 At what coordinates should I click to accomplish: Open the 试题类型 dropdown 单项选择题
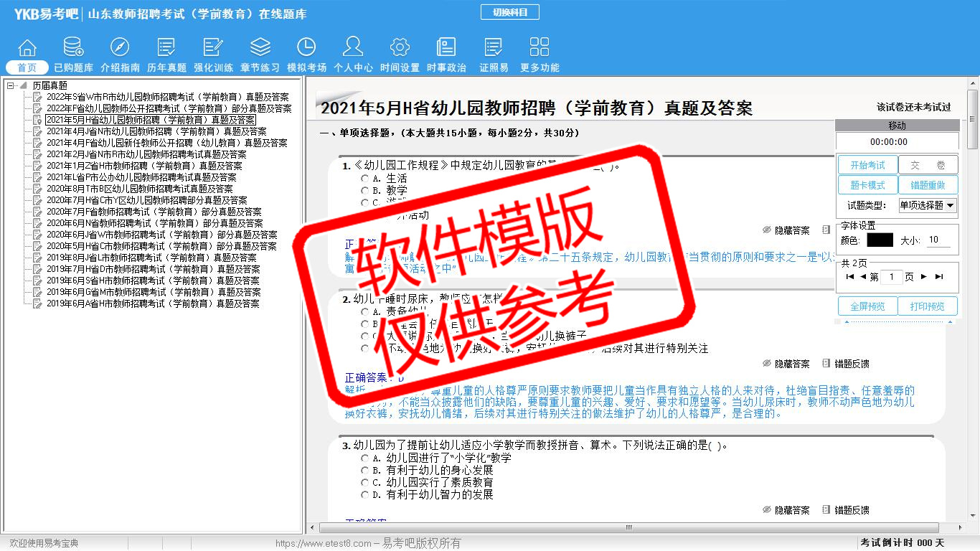928,205
